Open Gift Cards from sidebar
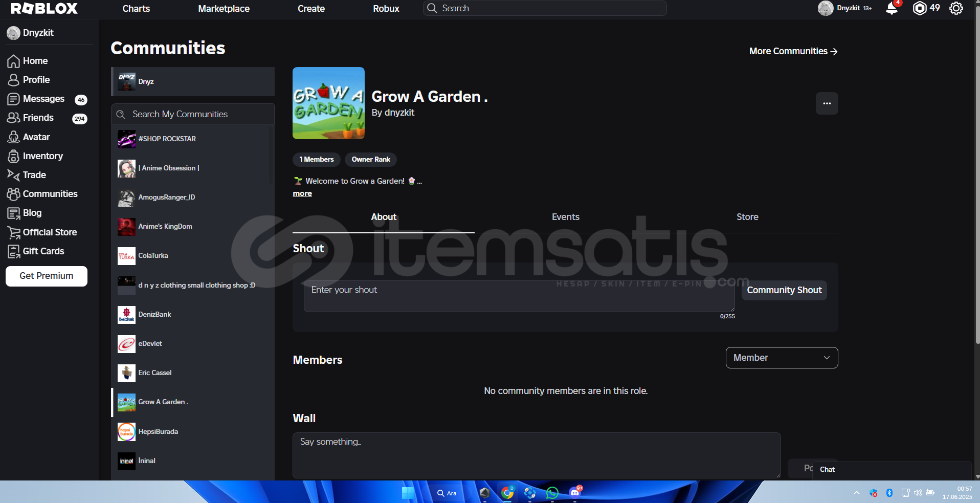Viewport: 980px width, 503px height. pyautogui.click(x=43, y=251)
